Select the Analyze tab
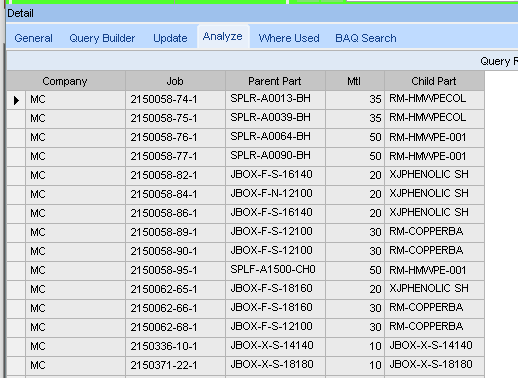This screenshot has height=378, width=518. click(223, 36)
